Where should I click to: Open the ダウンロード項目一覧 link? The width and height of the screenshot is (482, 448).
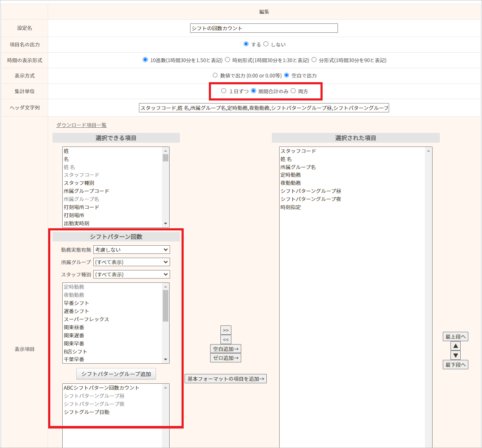[x=81, y=125]
